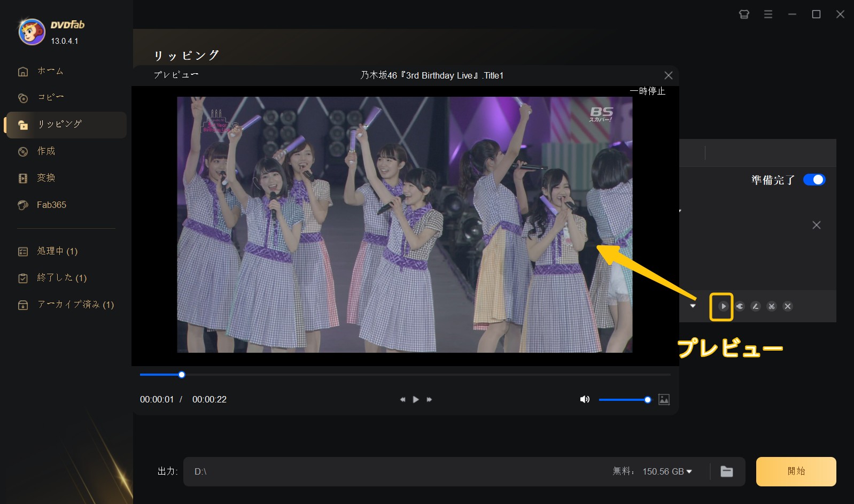This screenshot has height=504, width=854.
Task: Expand the dropdown arrow beside preview icons
Action: [x=693, y=306]
